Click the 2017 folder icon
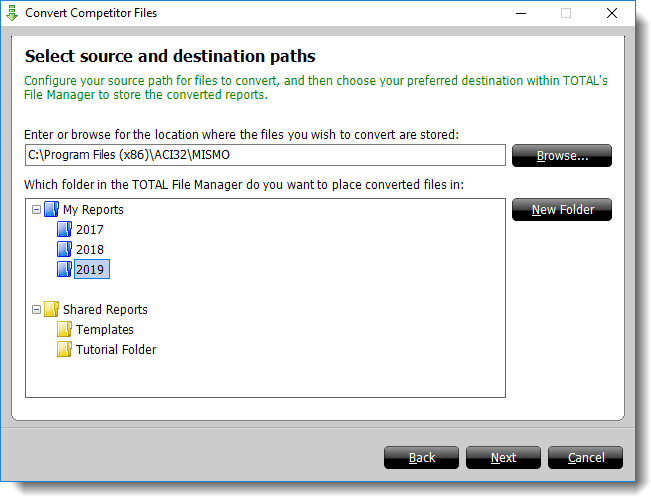The image size is (651, 497). (x=65, y=230)
